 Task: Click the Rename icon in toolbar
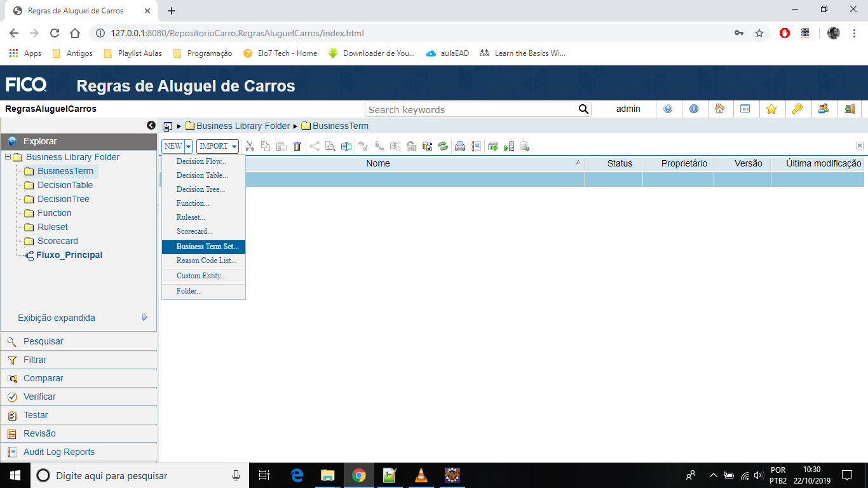(x=346, y=146)
